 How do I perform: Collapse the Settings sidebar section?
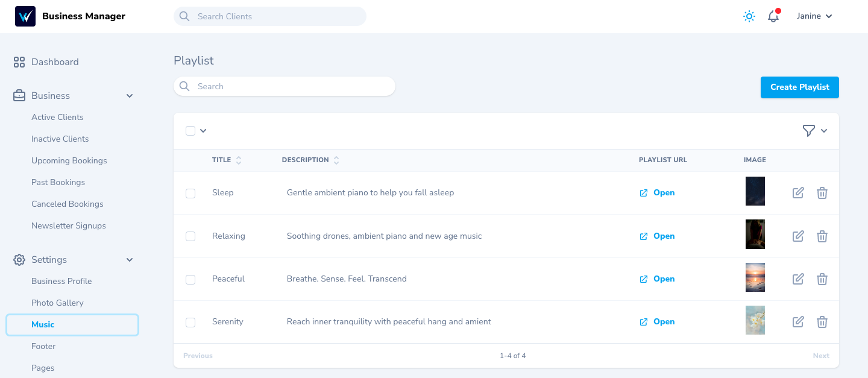(129, 259)
